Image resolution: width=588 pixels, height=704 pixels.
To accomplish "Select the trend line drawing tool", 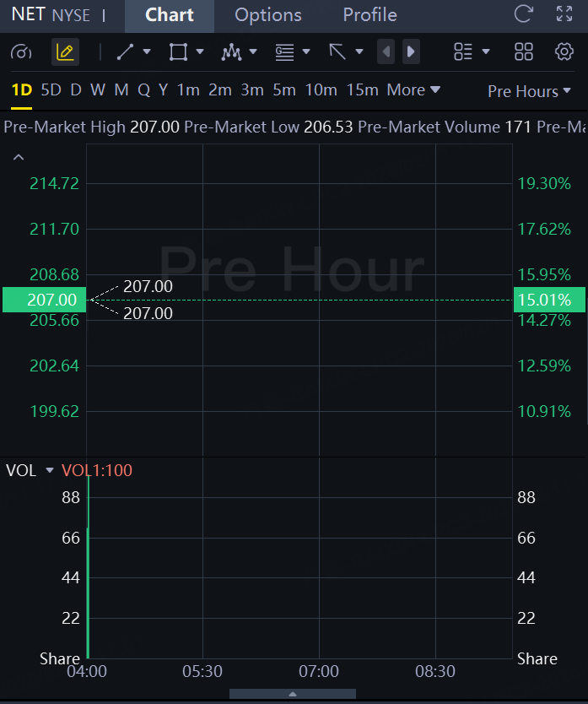I will point(125,52).
